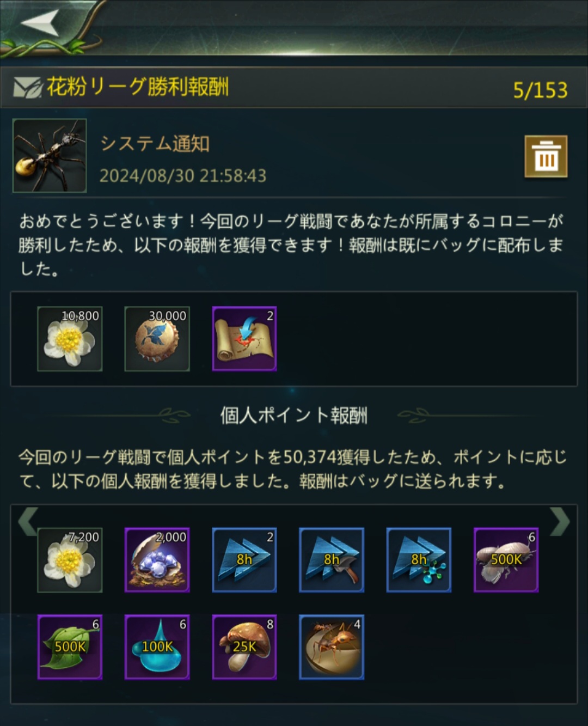The height and width of the screenshot is (726, 588).
Task: Select the 500K green leaf resource reward
Action: pyautogui.click(x=70, y=647)
